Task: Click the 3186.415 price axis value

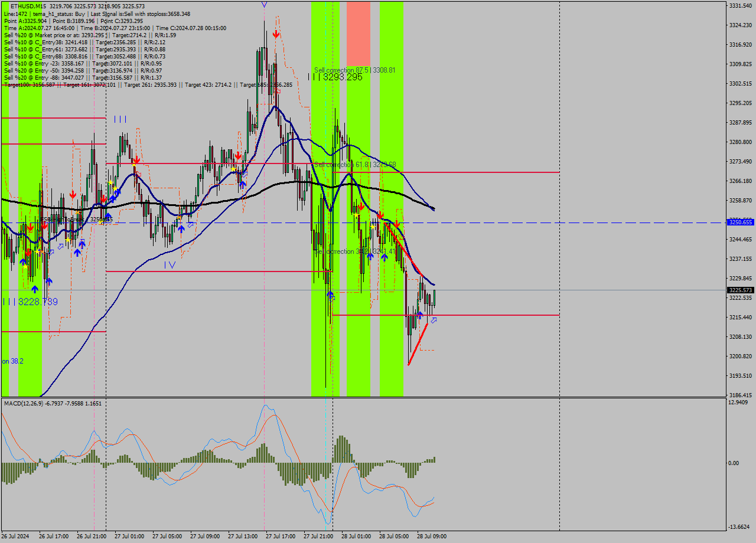Action: (x=740, y=395)
